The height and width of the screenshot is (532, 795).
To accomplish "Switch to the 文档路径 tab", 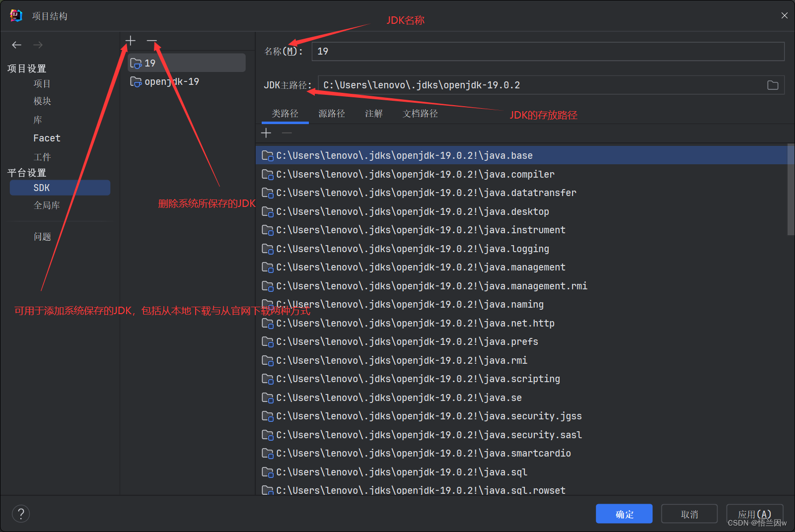I will tap(420, 114).
